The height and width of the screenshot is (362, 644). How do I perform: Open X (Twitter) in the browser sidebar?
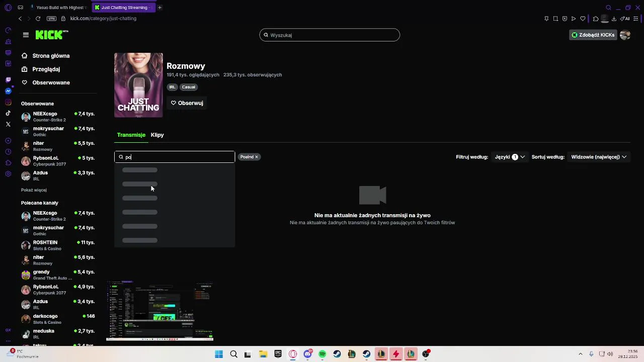click(8, 124)
